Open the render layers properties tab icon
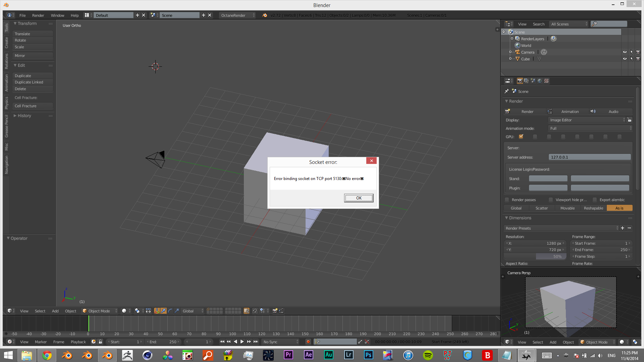The image size is (644, 362). pyautogui.click(x=526, y=81)
